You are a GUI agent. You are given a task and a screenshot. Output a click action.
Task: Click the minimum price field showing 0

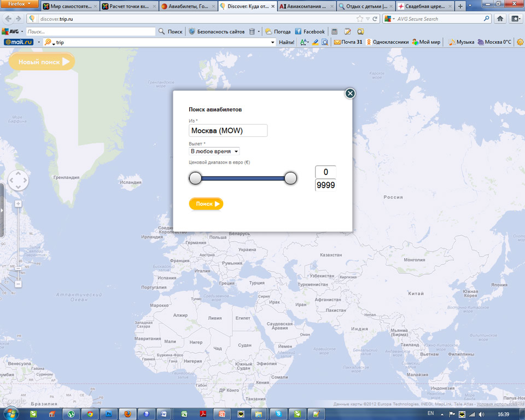325,172
